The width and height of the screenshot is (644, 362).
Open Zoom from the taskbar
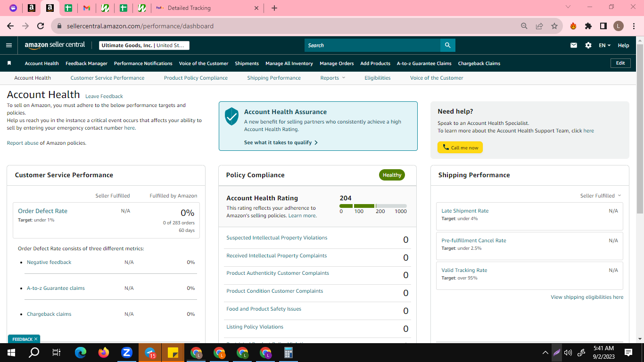click(127, 353)
